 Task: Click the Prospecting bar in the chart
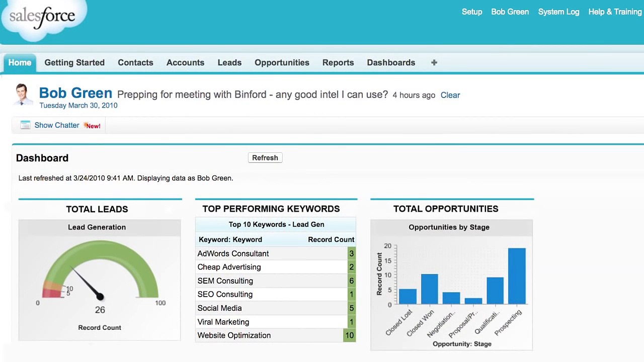coord(517,276)
